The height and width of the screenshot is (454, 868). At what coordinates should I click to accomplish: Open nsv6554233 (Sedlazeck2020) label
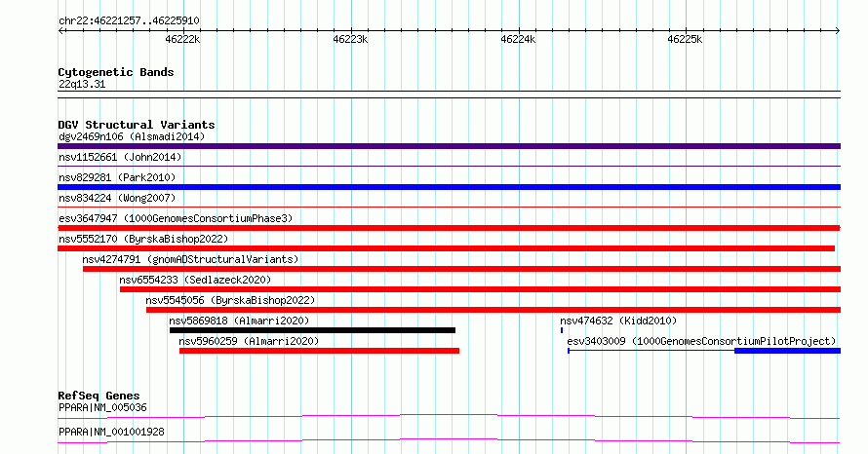click(195, 280)
